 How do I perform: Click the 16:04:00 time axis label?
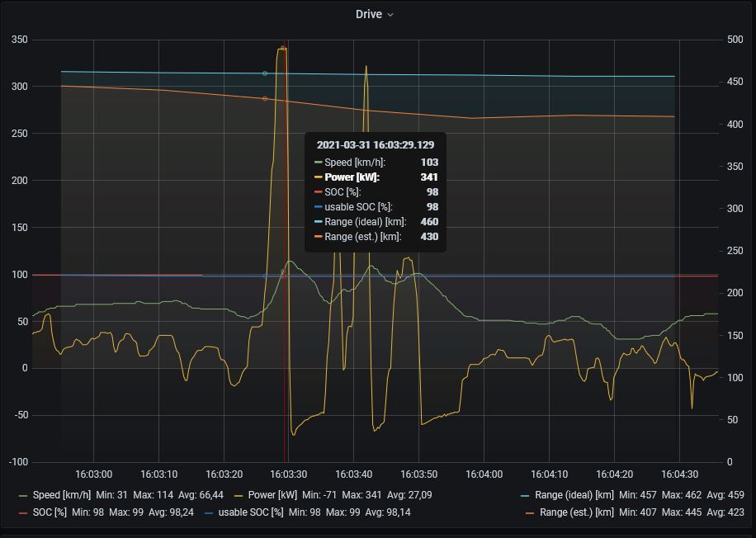(484, 474)
